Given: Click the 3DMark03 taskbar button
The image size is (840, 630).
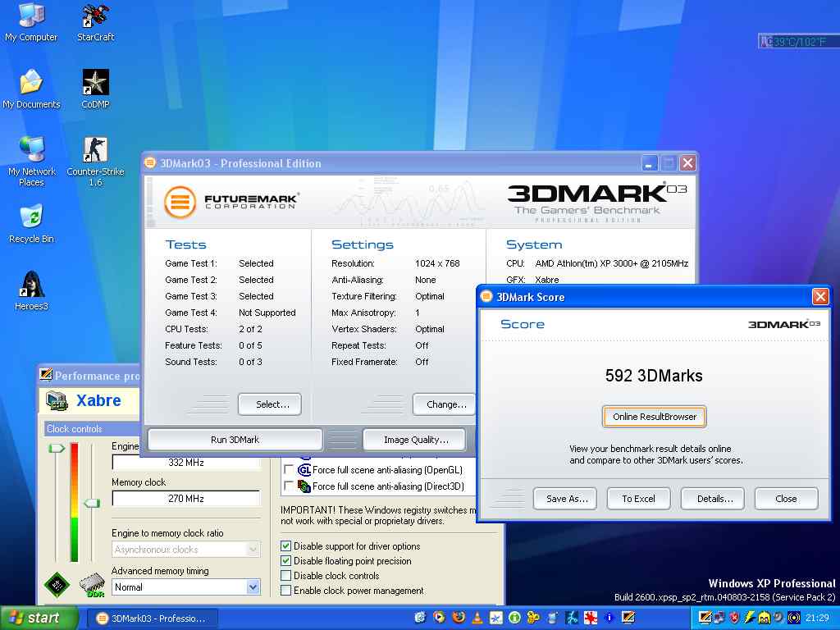Looking at the screenshot, I should click(152, 619).
